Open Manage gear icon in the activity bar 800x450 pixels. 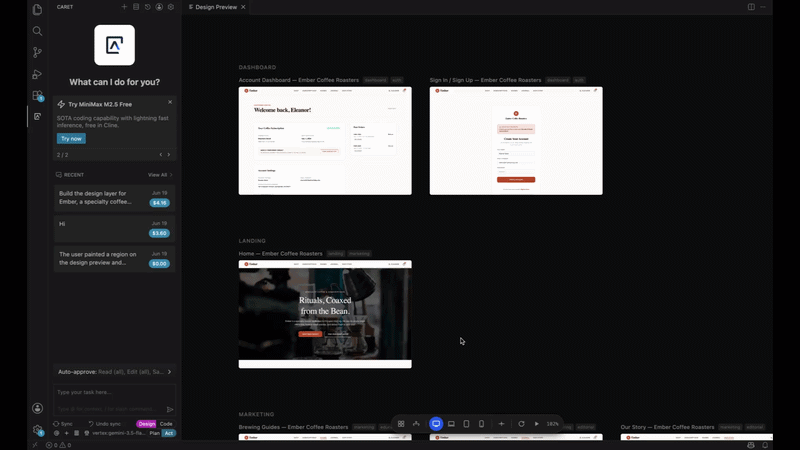click(x=37, y=430)
